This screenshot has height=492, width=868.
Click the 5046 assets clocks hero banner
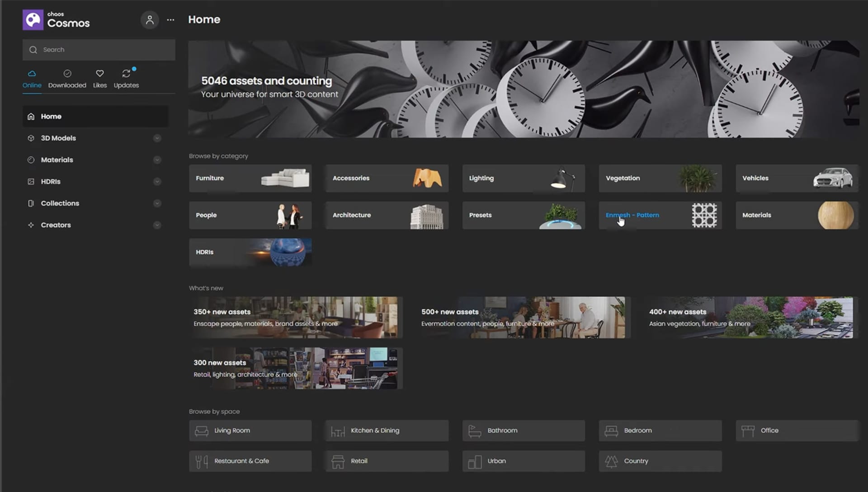(524, 89)
